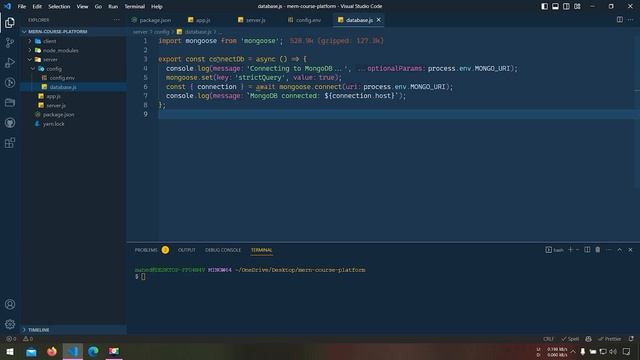Open the Help menu
Image resolution: width=640 pixels, height=360 pixels.
[x=157, y=6]
